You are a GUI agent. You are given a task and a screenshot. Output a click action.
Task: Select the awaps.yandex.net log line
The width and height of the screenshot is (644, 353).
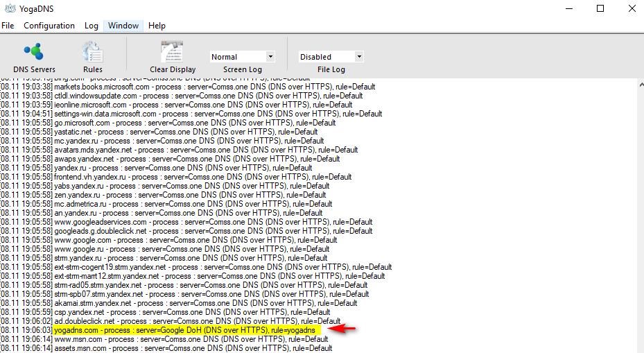(170, 159)
